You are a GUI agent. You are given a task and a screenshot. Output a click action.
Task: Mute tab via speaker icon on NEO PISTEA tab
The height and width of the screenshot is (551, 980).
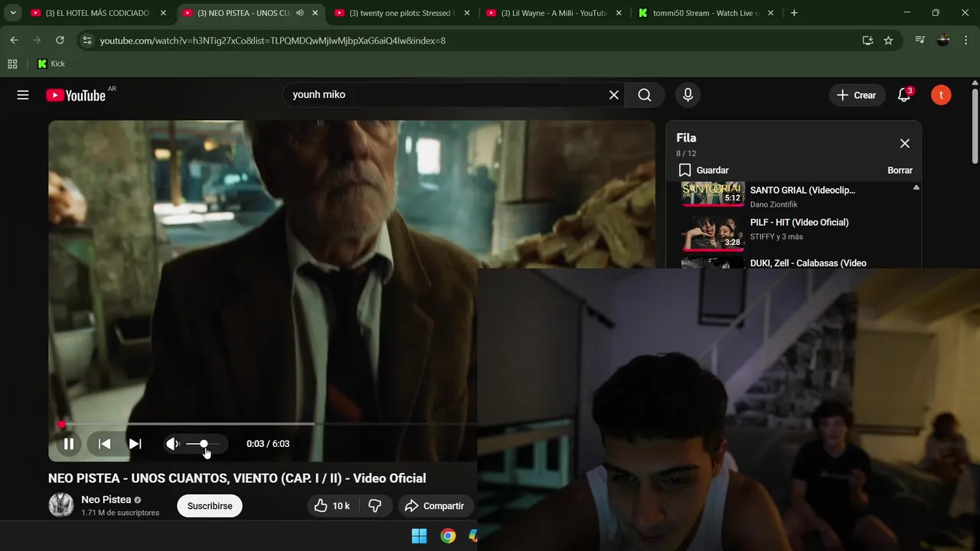[x=299, y=13]
